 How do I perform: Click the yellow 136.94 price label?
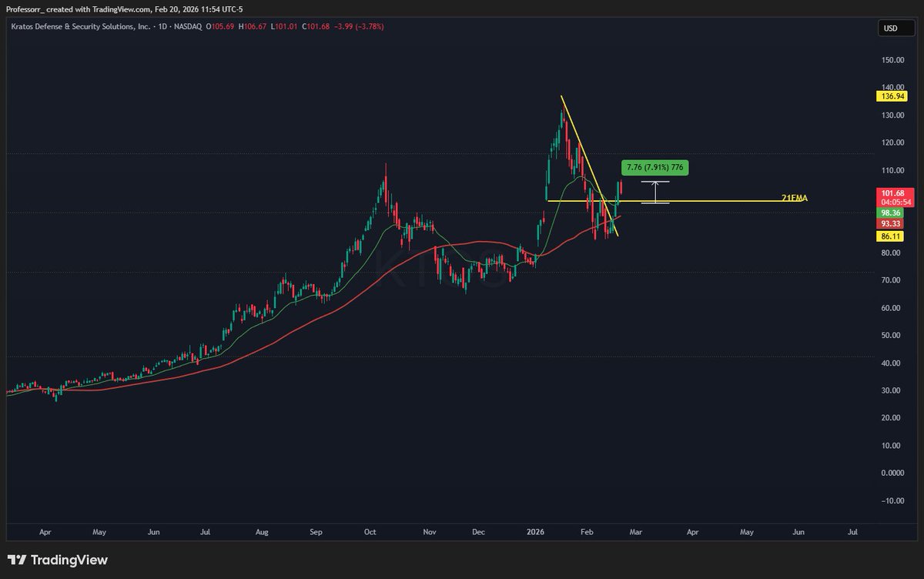892,96
